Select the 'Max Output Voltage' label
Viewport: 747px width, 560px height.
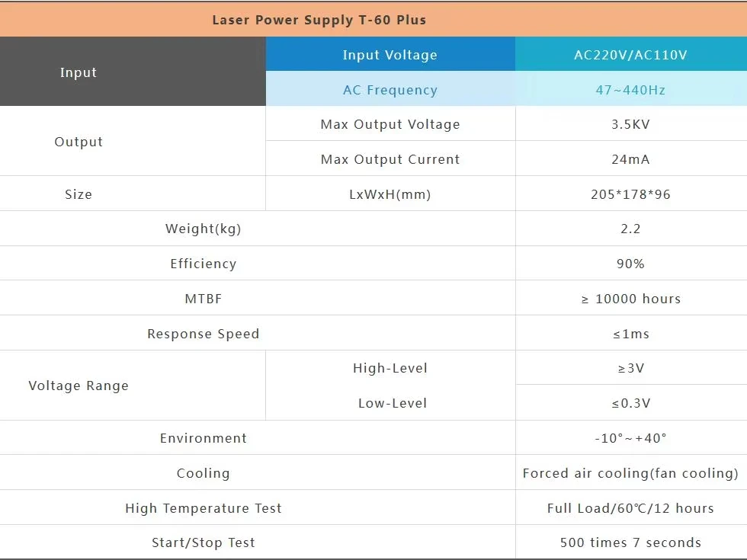coord(390,124)
